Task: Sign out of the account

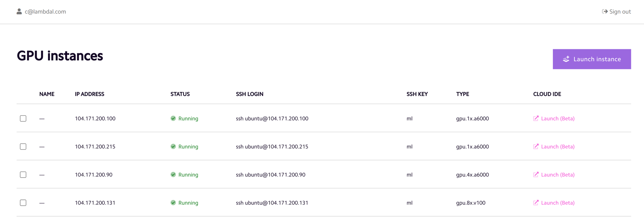Action: click(616, 12)
